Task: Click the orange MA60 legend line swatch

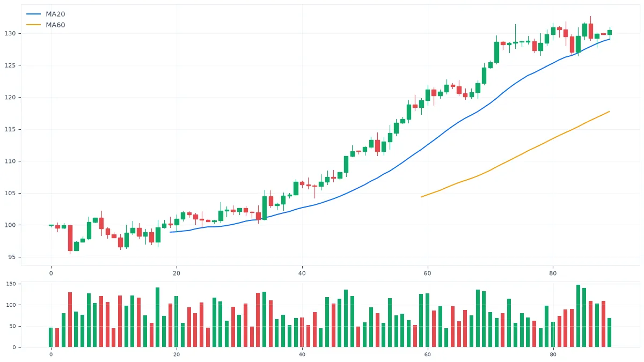Action: (33, 25)
